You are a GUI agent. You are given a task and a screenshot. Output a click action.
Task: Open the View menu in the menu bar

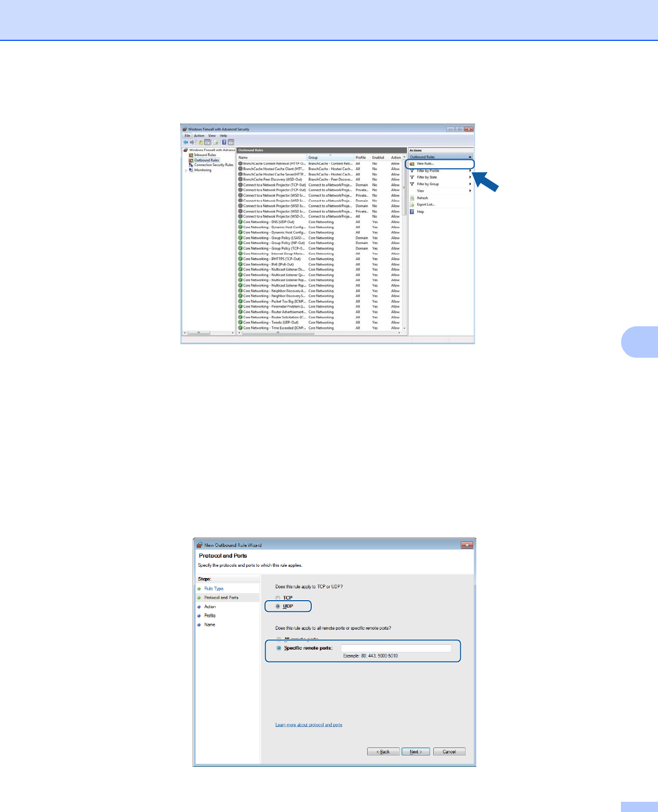coord(212,136)
